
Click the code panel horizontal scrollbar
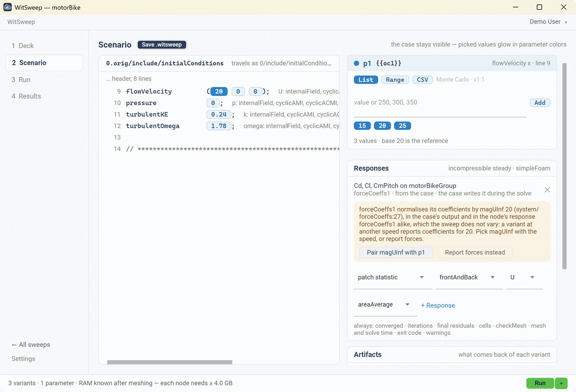pos(170,362)
